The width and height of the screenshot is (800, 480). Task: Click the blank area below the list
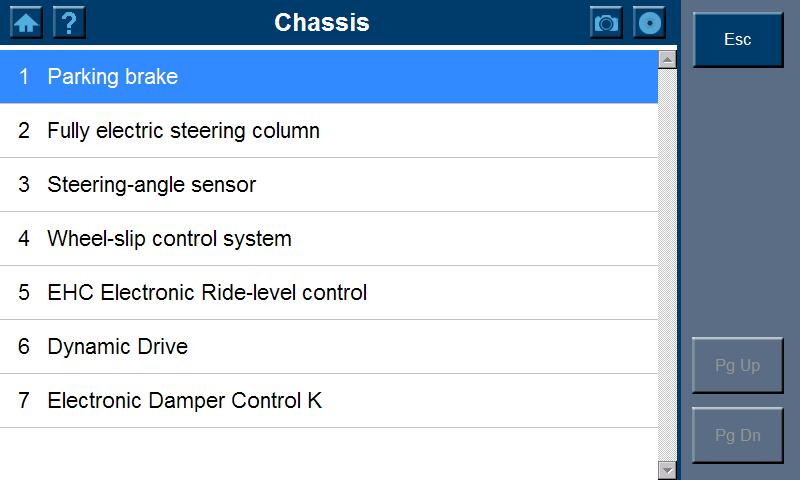pyautogui.click(x=328, y=454)
